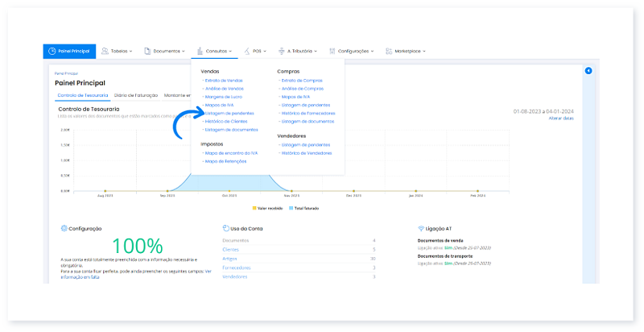Open Listagem de pendentes under Vendas
The image size is (644, 332).
point(229,113)
